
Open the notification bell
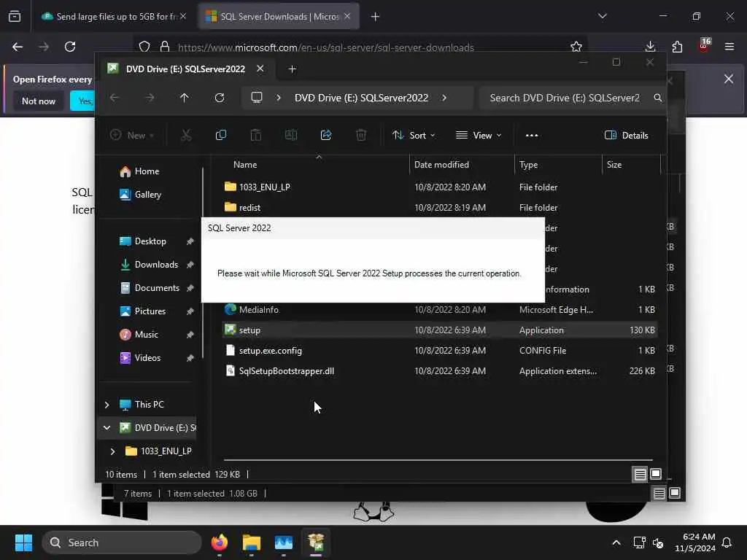pos(727,542)
